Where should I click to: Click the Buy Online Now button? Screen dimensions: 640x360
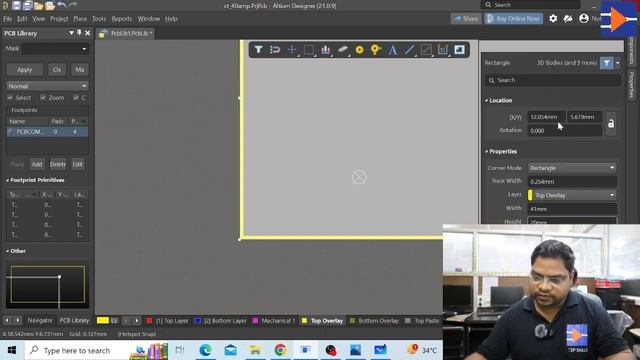click(513, 18)
